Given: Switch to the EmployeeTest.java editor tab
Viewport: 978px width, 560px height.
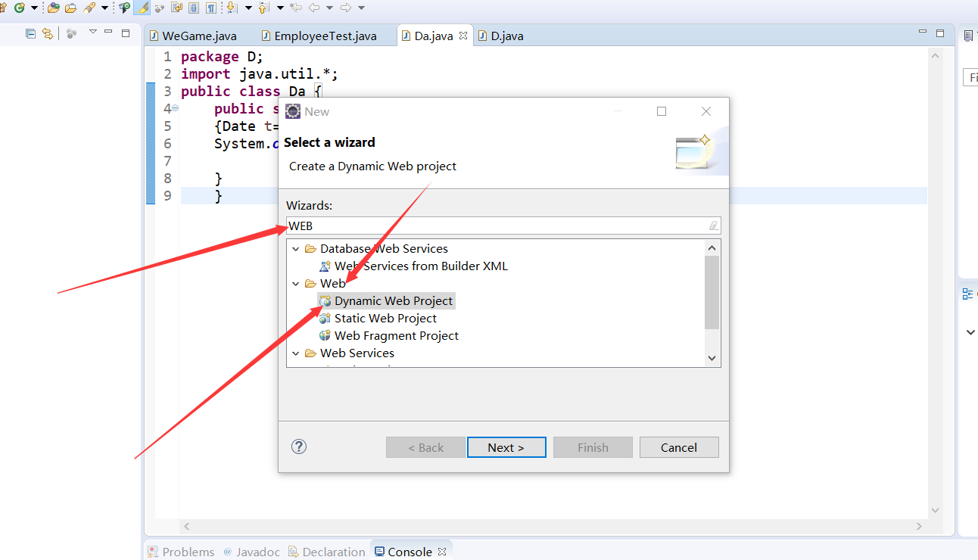Looking at the screenshot, I should click(318, 36).
